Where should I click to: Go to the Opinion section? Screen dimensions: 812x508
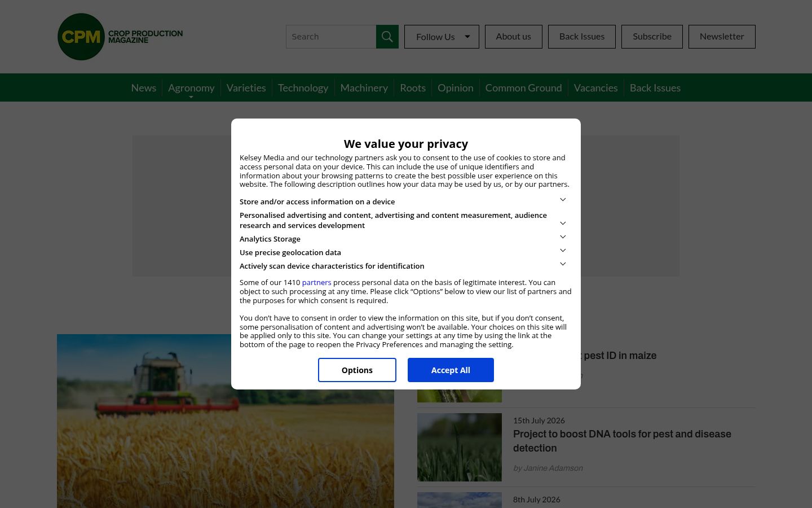[456, 87]
